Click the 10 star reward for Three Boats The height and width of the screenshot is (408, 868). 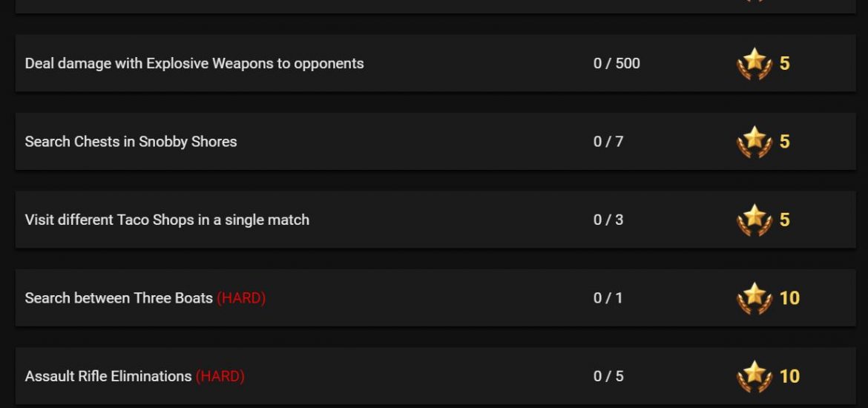789,298
